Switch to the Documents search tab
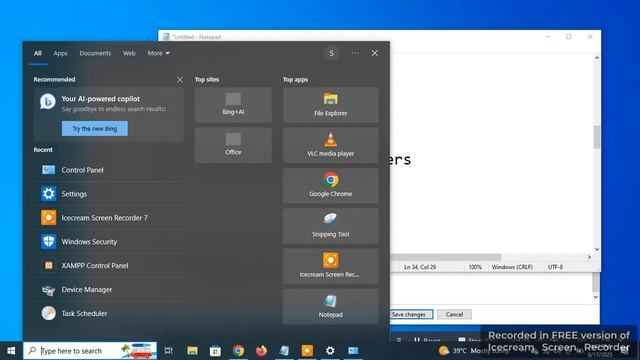The image size is (640, 360). [x=95, y=53]
